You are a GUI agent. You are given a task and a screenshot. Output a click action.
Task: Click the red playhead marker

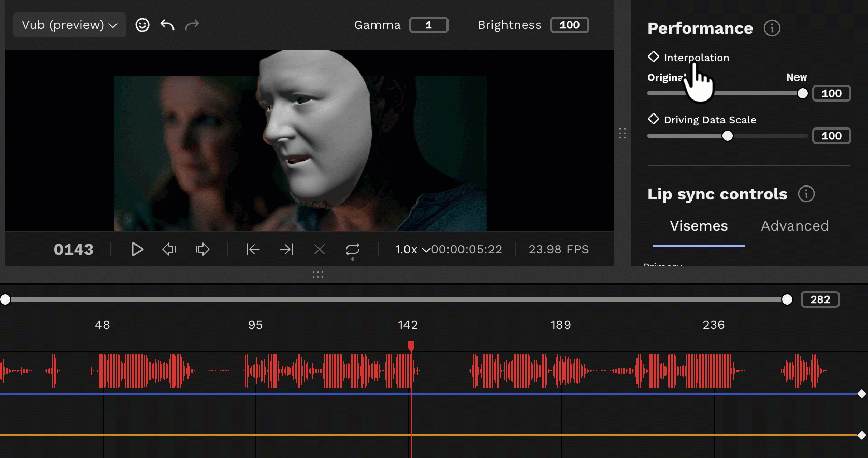point(411,346)
